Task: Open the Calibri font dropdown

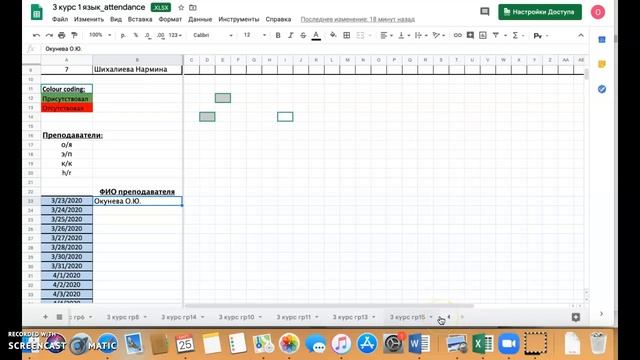Action: tap(212, 35)
